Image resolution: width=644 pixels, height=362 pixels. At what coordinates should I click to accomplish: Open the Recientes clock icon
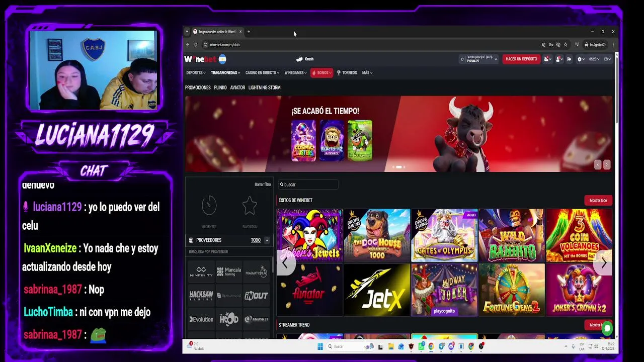click(x=209, y=205)
